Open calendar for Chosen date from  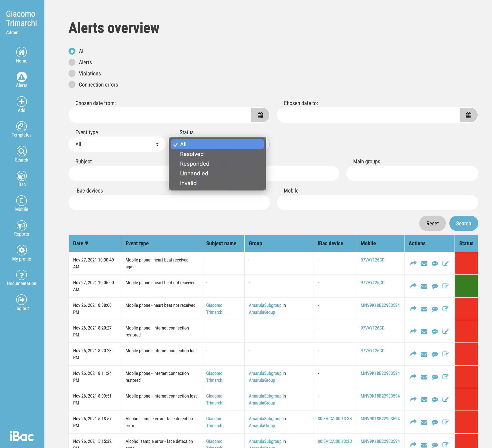click(260, 115)
